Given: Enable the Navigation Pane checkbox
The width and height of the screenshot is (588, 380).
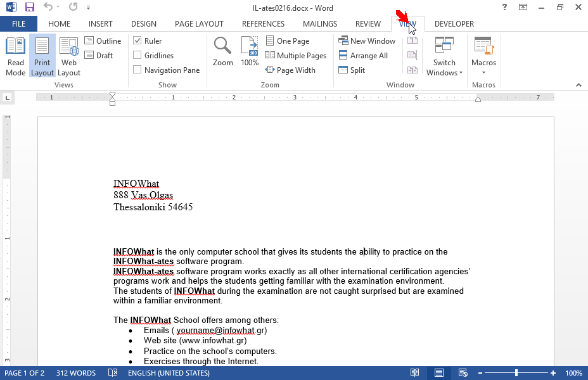Looking at the screenshot, I should coord(137,70).
